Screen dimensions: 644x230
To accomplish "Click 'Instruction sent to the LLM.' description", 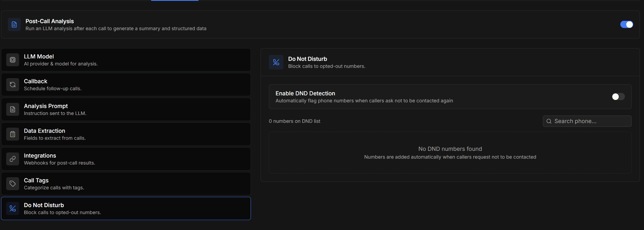I will coord(55,114).
